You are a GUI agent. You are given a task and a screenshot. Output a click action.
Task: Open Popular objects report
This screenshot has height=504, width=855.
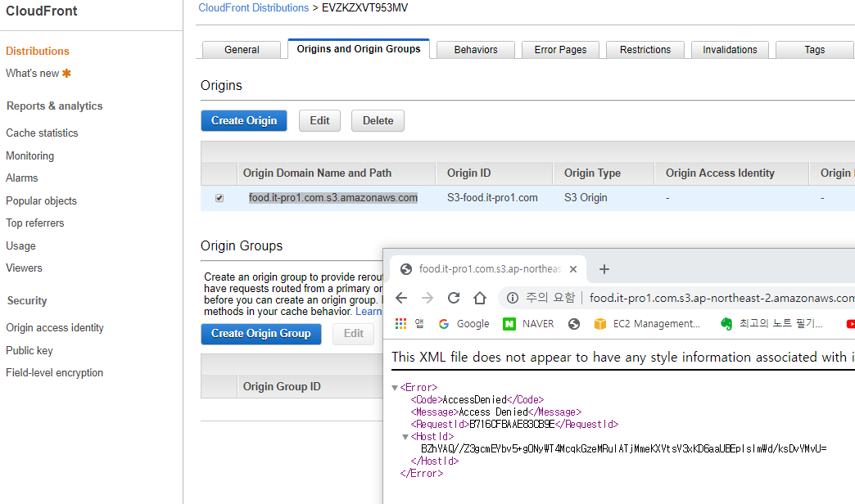42,200
